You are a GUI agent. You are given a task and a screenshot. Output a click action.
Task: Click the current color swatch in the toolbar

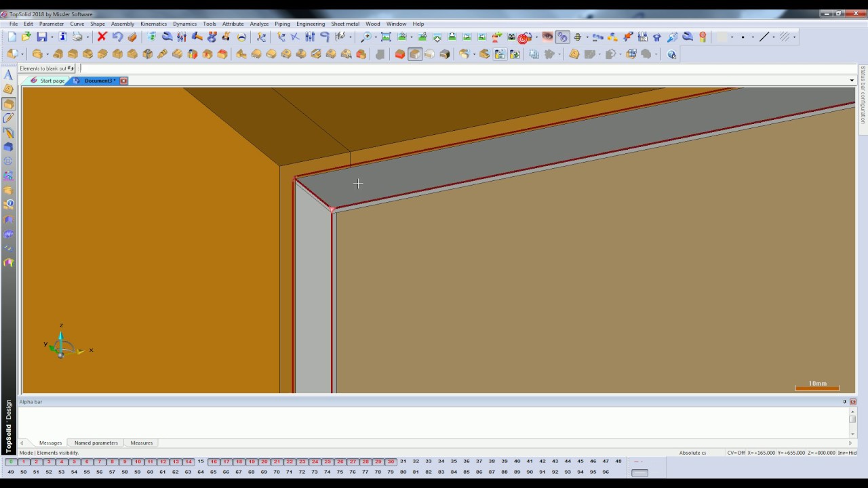[722, 37]
